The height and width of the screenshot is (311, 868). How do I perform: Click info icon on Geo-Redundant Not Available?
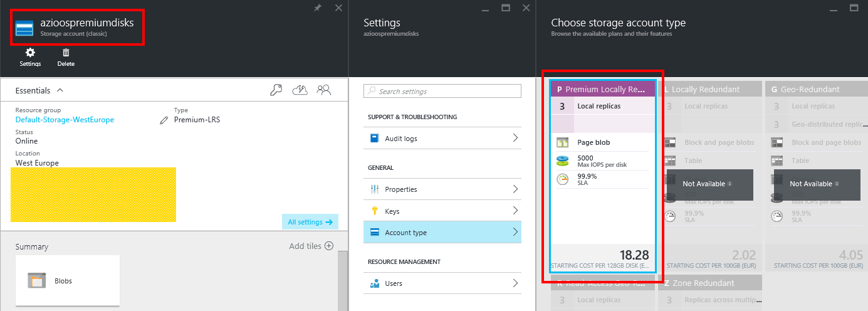837,184
